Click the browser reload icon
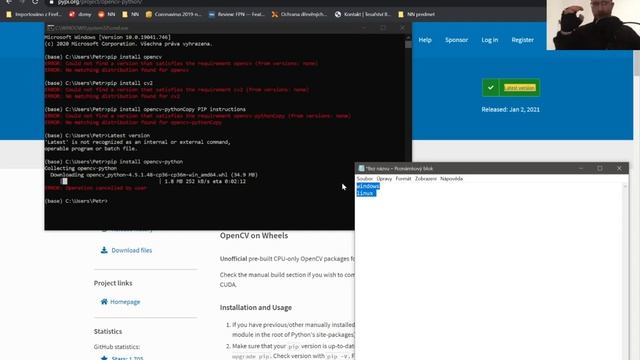The image size is (640, 360). [x=35, y=2]
